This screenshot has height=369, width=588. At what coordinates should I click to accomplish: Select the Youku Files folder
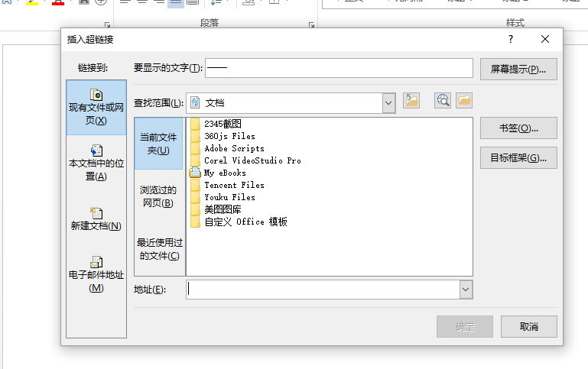tap(223, 197)
